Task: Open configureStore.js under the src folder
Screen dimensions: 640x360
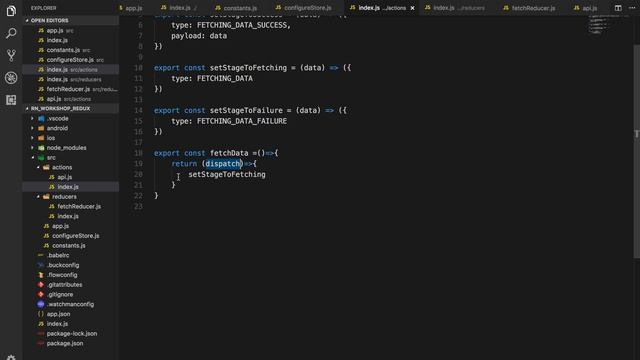Action: [71, 236]
